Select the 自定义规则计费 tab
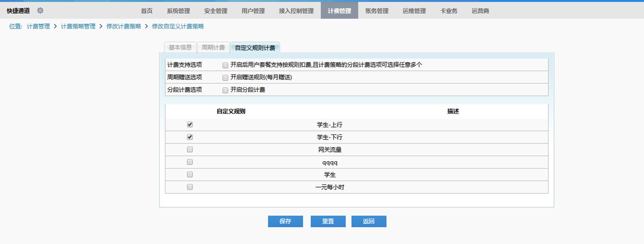 tap(255, 48)
